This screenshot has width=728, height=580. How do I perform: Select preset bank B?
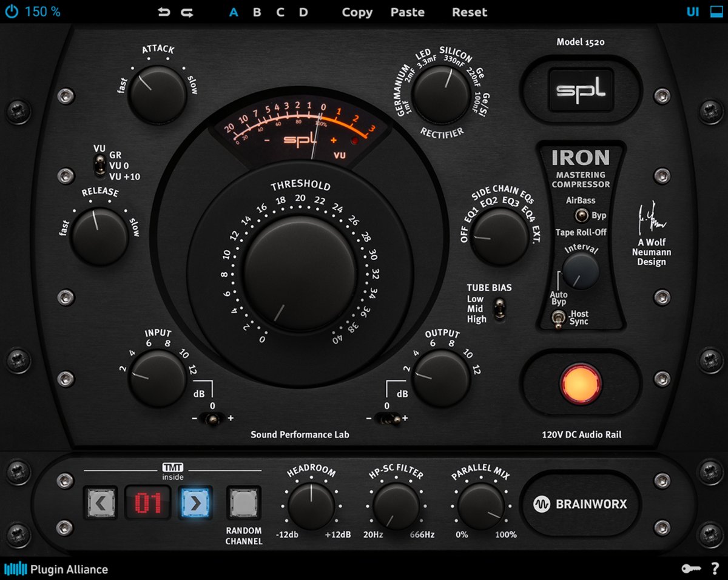257,12
